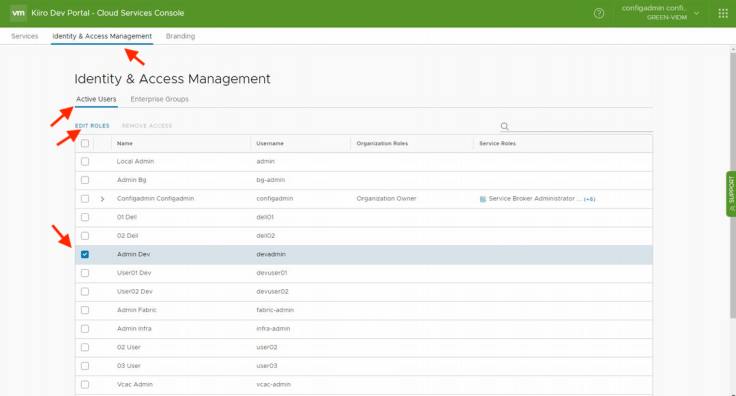Click the Organization Roles column header
The image size is (736, 396).
(x=382, y=144)
